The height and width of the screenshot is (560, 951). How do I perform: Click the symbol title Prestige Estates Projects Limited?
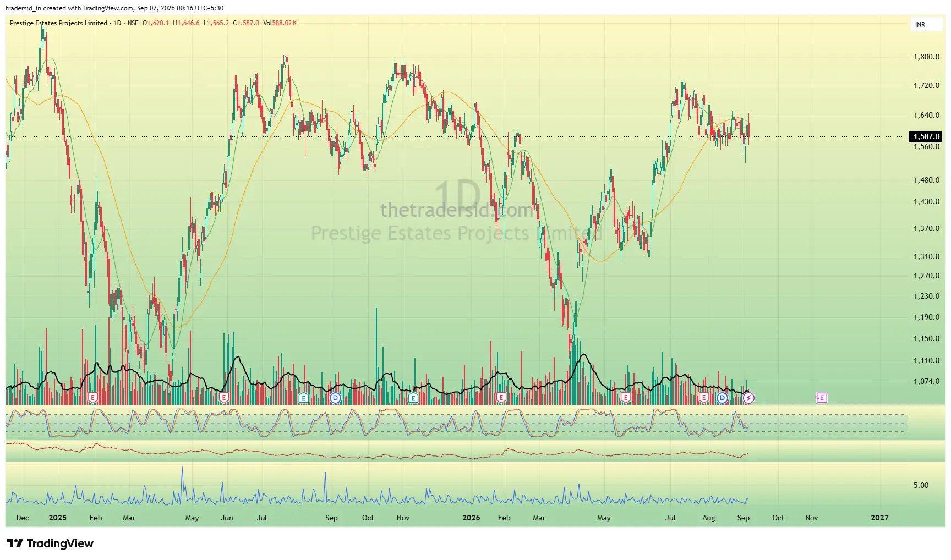[58, 23]
